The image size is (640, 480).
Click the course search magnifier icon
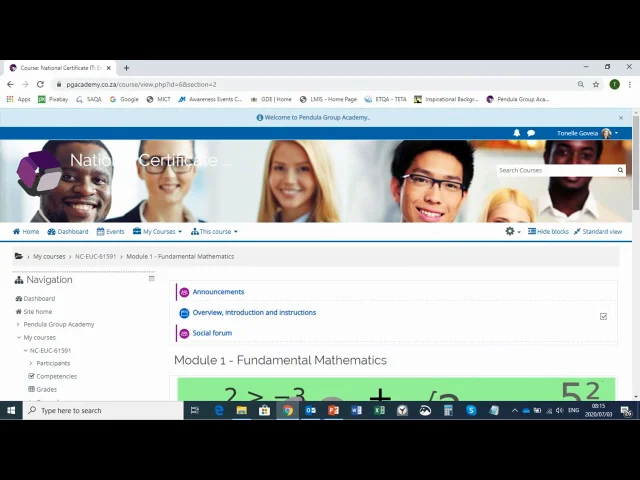pos(620,170)
